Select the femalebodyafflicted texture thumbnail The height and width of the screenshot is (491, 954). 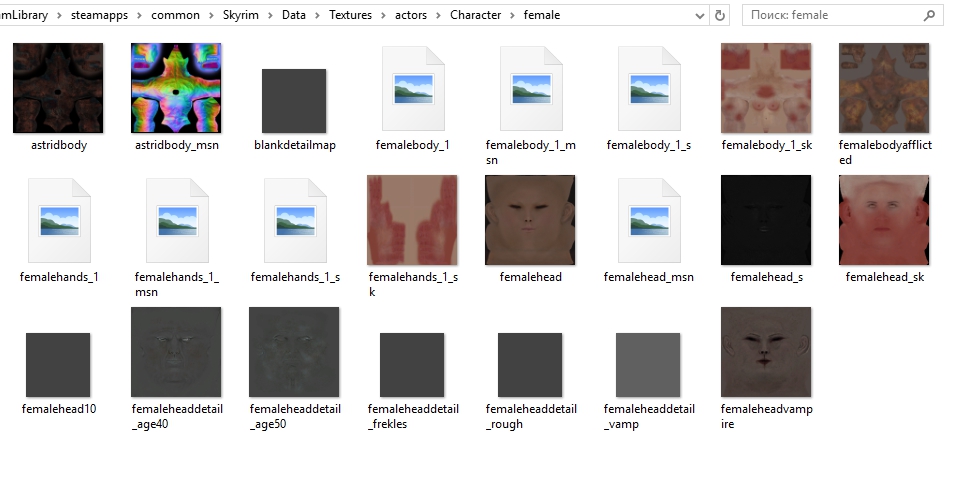(x=884, y=88)
